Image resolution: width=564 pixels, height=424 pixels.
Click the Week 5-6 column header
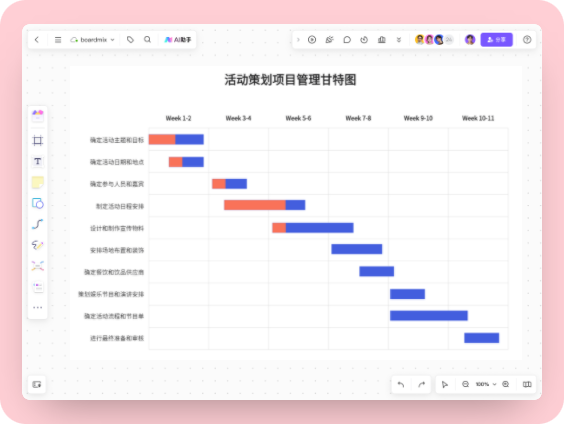click(x=298, y=118)
